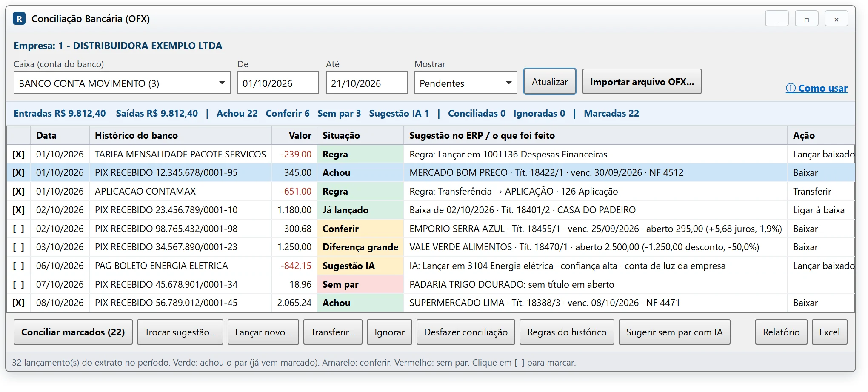Click the Ignorar button

click(x=389, y=332)
